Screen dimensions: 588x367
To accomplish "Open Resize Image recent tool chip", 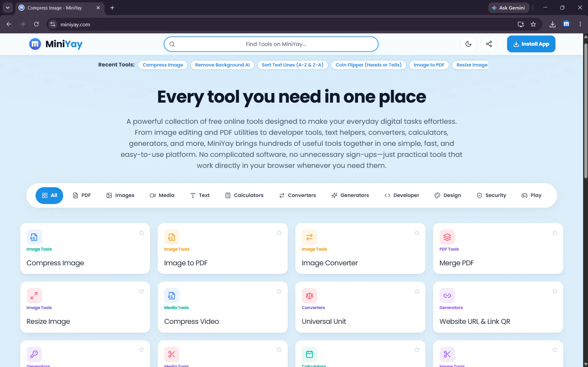I will [470, 65].
